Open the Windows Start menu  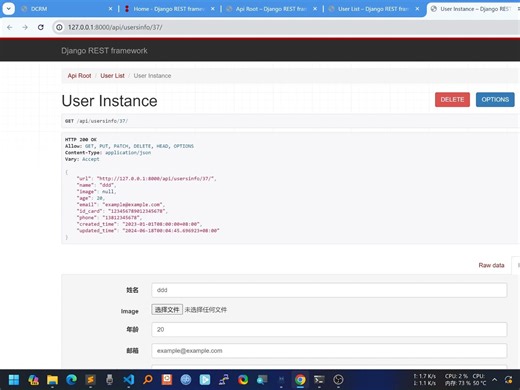click(14, 380)
